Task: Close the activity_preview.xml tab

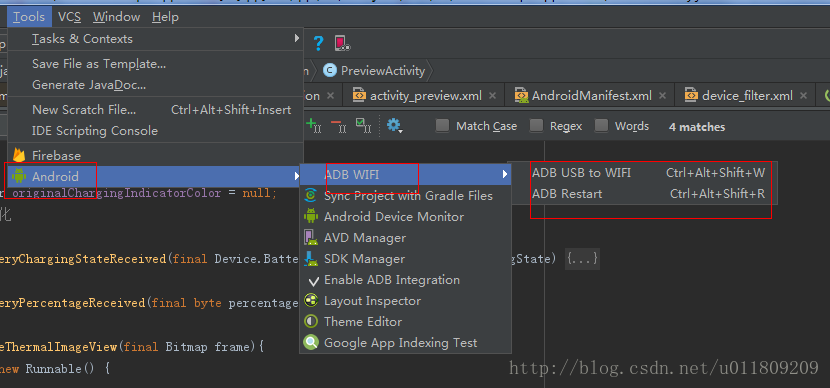Action: pos(492,96)
